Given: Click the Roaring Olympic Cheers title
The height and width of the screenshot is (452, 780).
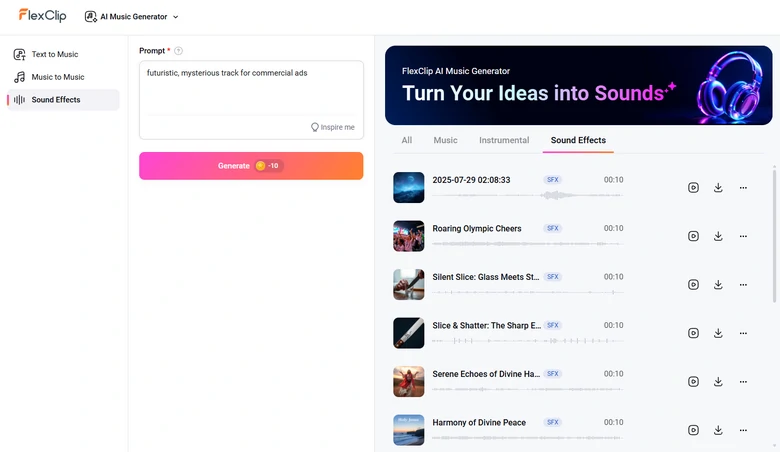Looking at the screenshot, I should [477, 229].
